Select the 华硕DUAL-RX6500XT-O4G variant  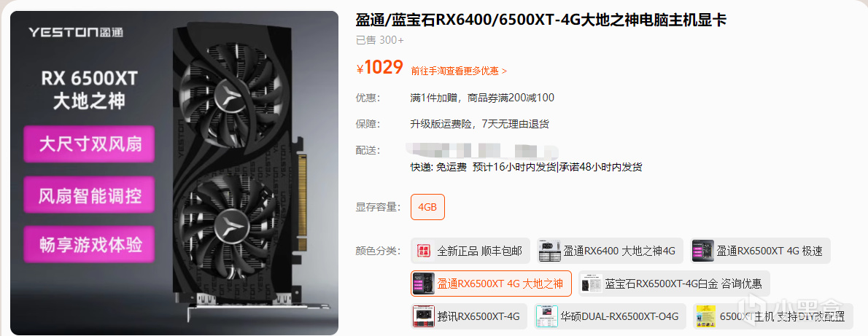[610, 316]
